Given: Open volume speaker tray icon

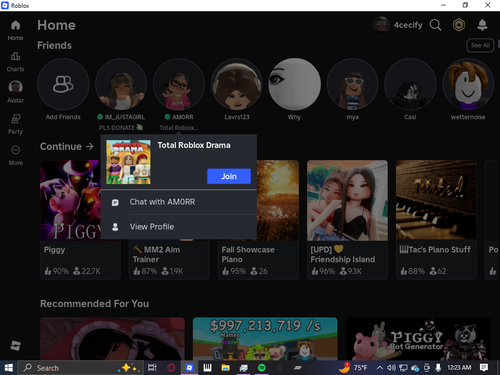Looking at the screenshot, I should pyautogui.click(x=391, y=368).
